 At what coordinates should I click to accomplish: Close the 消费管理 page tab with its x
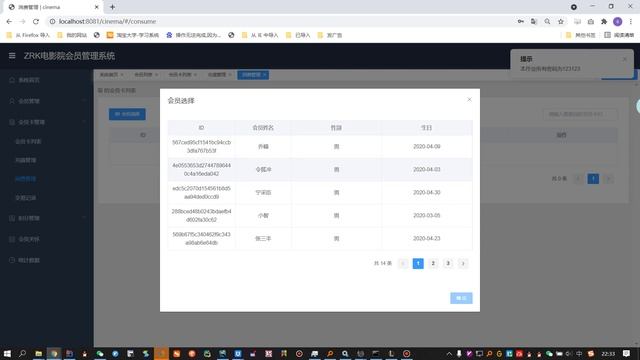pyautogui.click(x=264, y=75)
